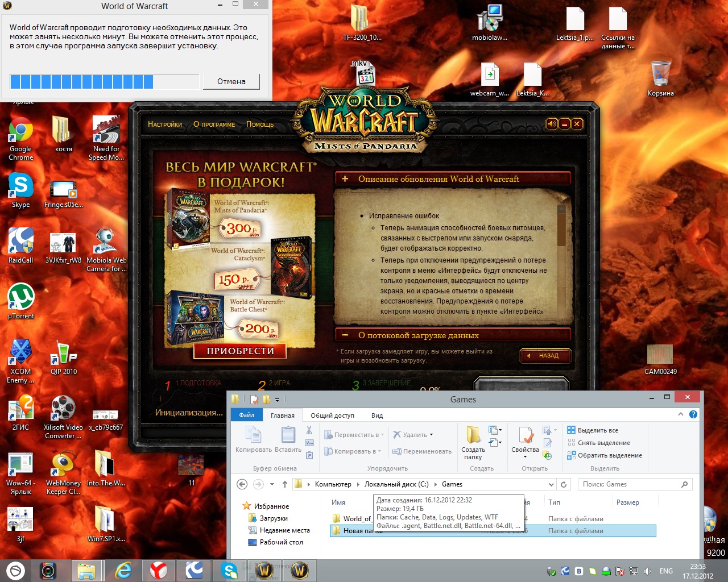Open the 'О программе' launcher menu
Screen dimensions: 728x582
[x=214, y=124]
